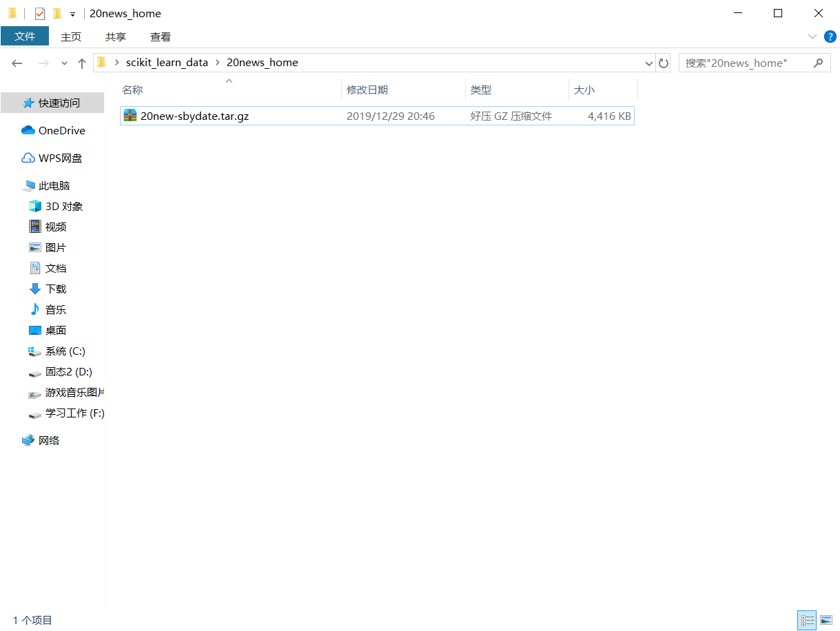Screen dimensions: 840x631
Task: Open the 文件 menu
Action: pyautogui.click(x=25, y=37)
